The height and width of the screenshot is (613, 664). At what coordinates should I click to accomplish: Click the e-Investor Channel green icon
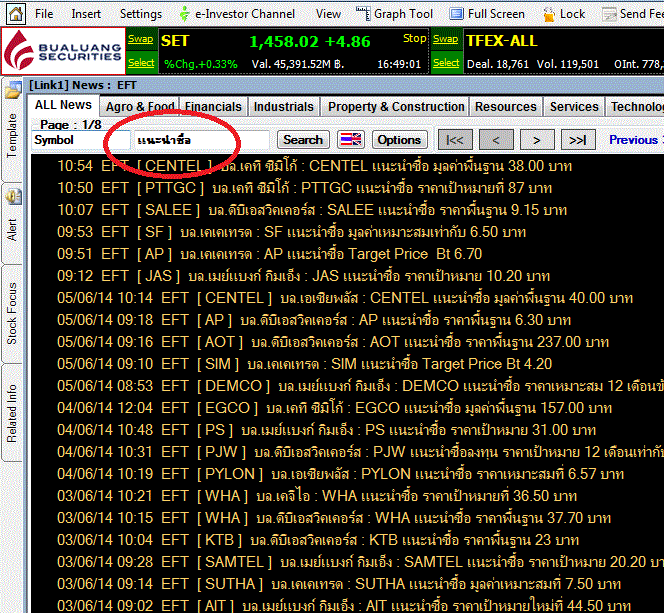pyautogui.click(x=184, y=14)
